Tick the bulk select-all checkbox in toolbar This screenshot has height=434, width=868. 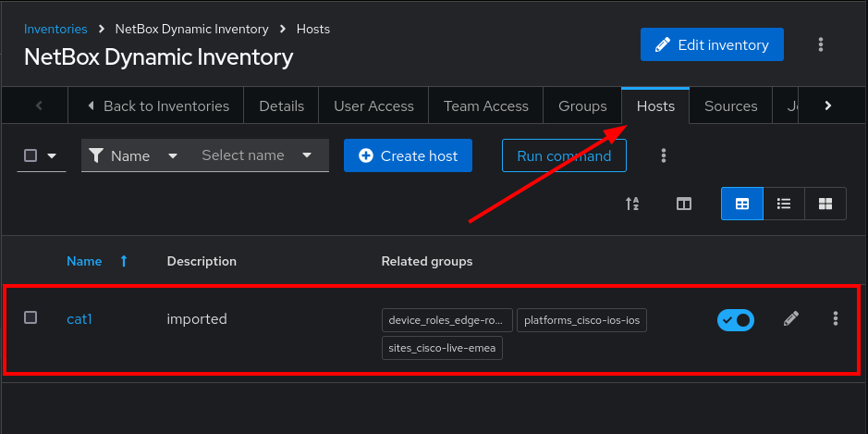coord(31,155)
